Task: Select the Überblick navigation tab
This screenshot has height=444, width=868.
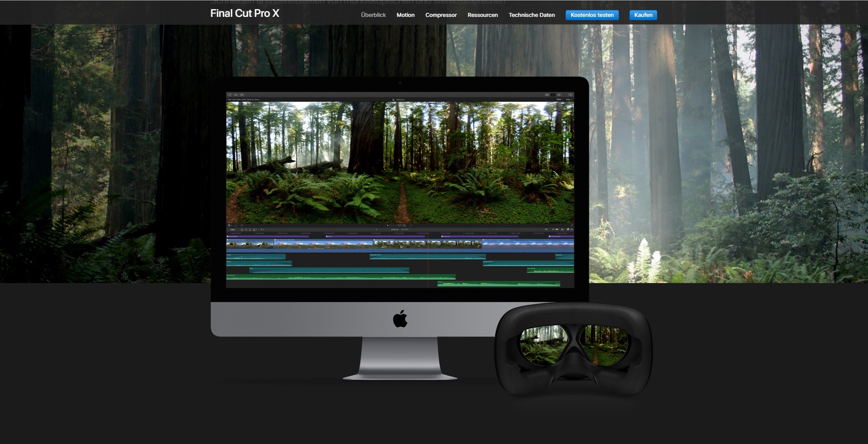Action: [373, 15]
